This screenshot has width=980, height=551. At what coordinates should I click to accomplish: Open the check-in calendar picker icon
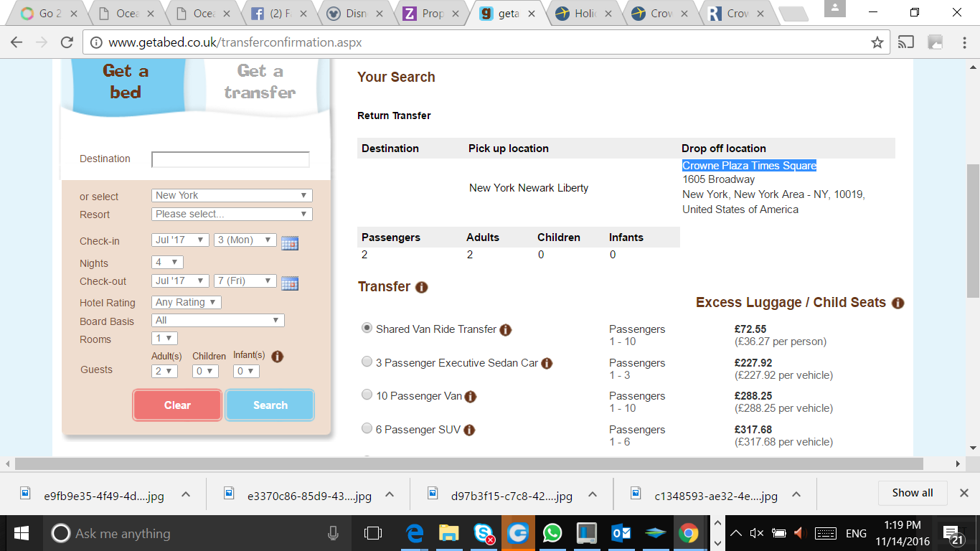pos(290,242)
